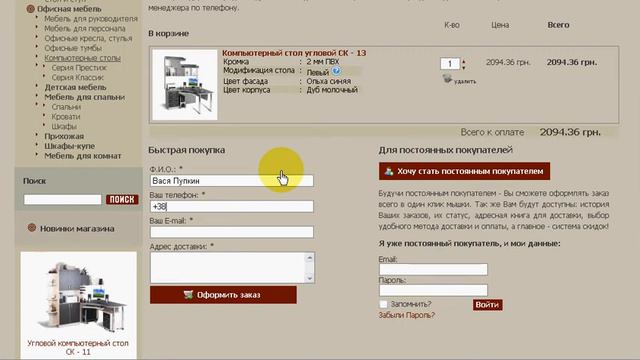The width and height of the screenshot is (640, 360).
Task: Click the Оформить заказ button
Action: (223, 295)
